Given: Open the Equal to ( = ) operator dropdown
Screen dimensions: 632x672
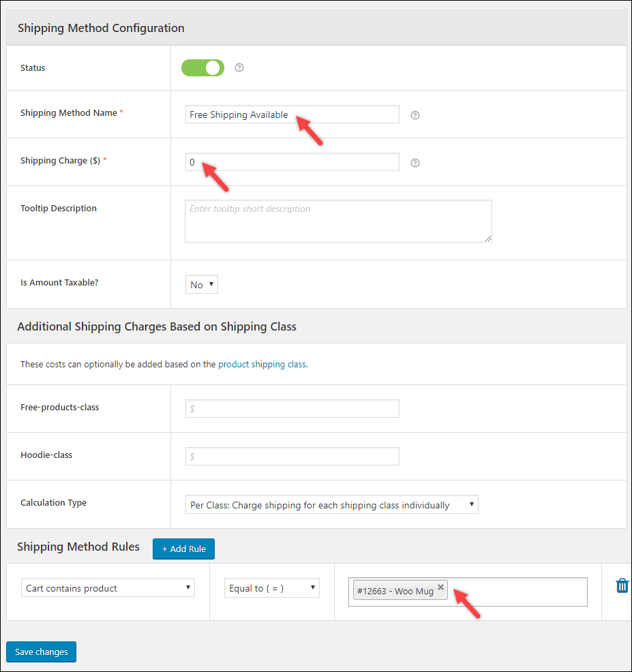Looking at the screenshot, I should 272,588.
